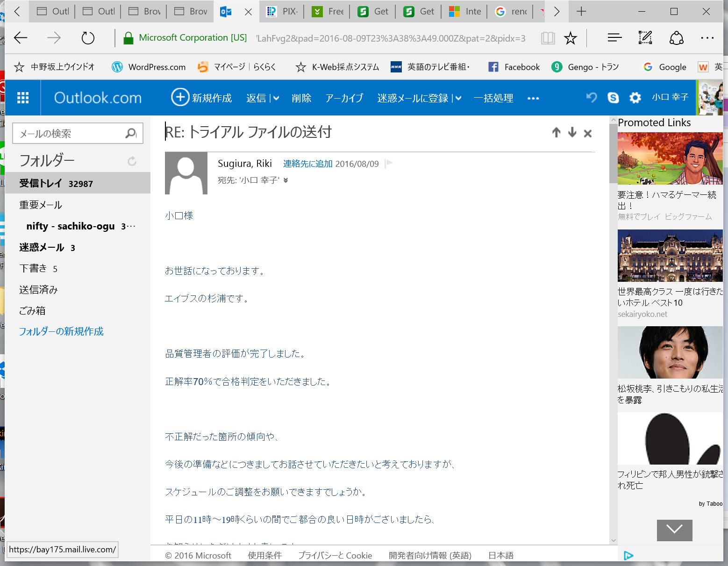728x566 pixels.
Task: Click the Skype icon in header
Action: pyautogui.click(x=613, y=98)
